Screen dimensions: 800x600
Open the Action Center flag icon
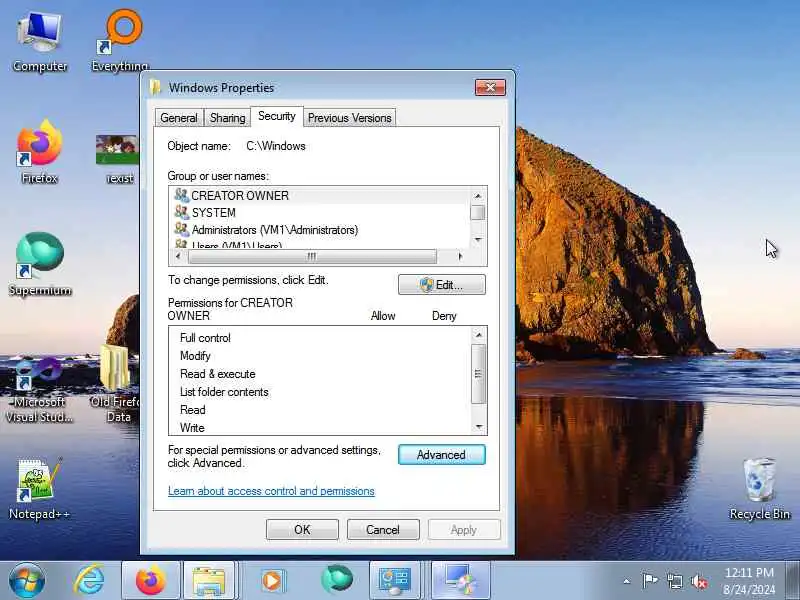pos(650,581)
